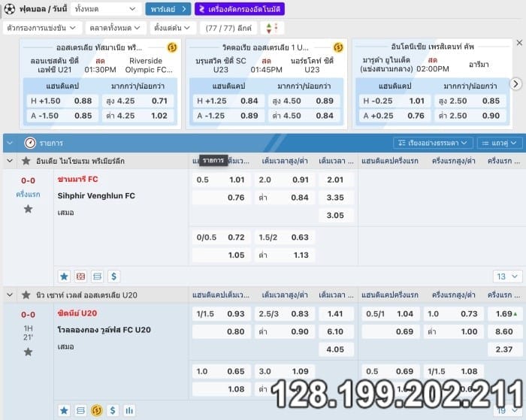Open the เรียงอย่างธรรมดา sort dropdown
The height and width of the screenshot is (420, 526).
pos(433,144)
